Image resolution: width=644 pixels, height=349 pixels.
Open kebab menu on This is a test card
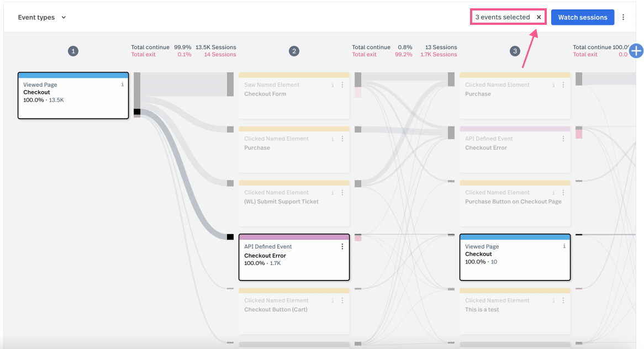pyautogui.click(x=563, y=300)
